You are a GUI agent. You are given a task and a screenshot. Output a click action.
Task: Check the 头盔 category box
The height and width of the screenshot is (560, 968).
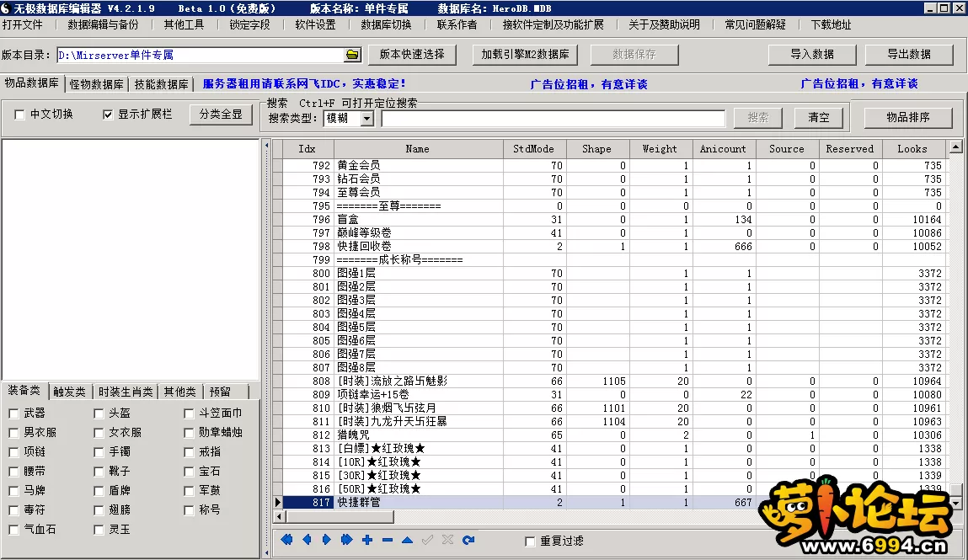point(99,413)
